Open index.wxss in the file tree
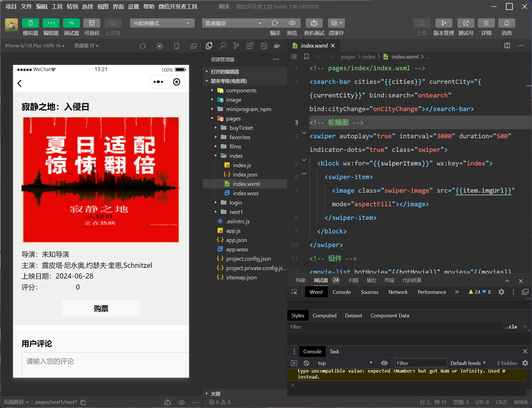The height and width of the screenshot is (408, 532). click(245, 193)
